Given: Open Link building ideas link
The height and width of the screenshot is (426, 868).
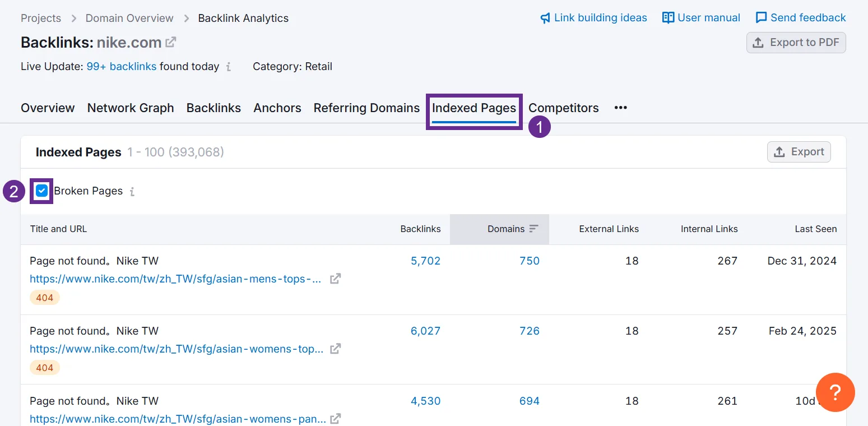Looking at the screenshot, I should tap(593, 18).
